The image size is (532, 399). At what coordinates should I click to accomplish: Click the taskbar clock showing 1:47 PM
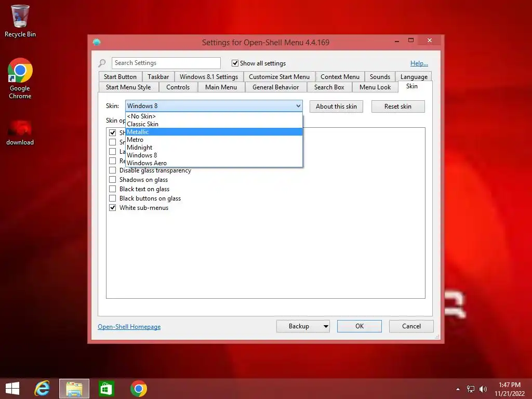click(509, 389)
